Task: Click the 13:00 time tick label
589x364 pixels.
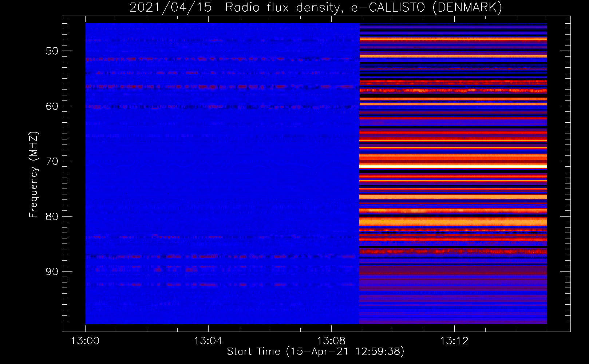Action: pyautogui.click(x=85, y=341)
